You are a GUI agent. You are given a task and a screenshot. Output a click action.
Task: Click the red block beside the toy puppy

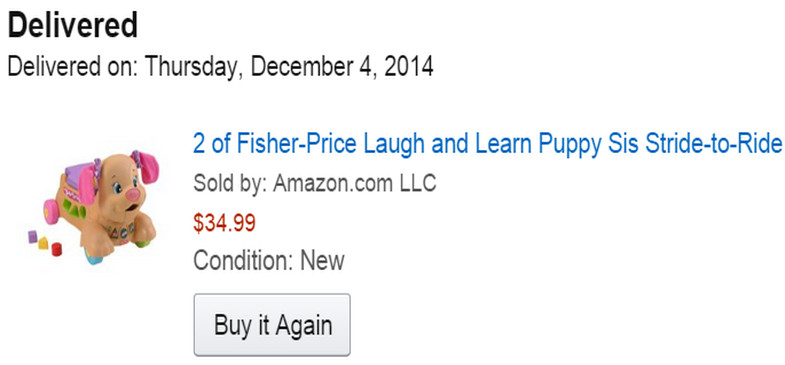57,249
